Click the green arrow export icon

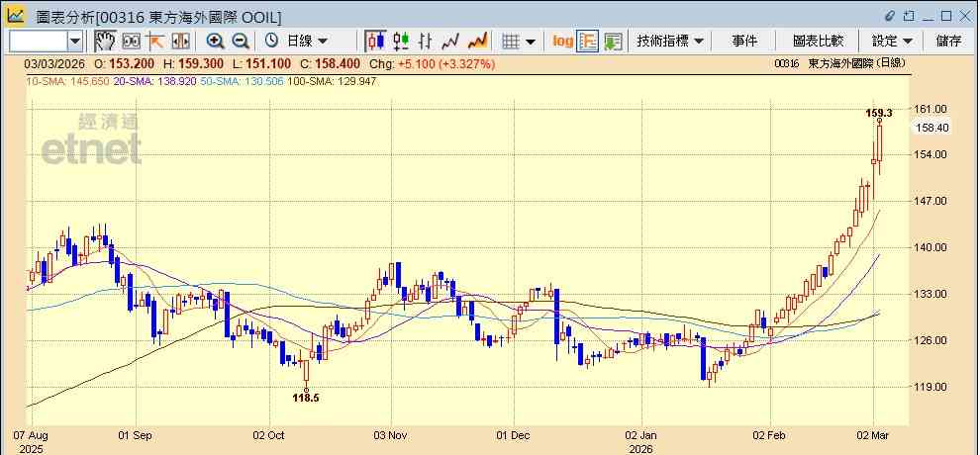613,42
